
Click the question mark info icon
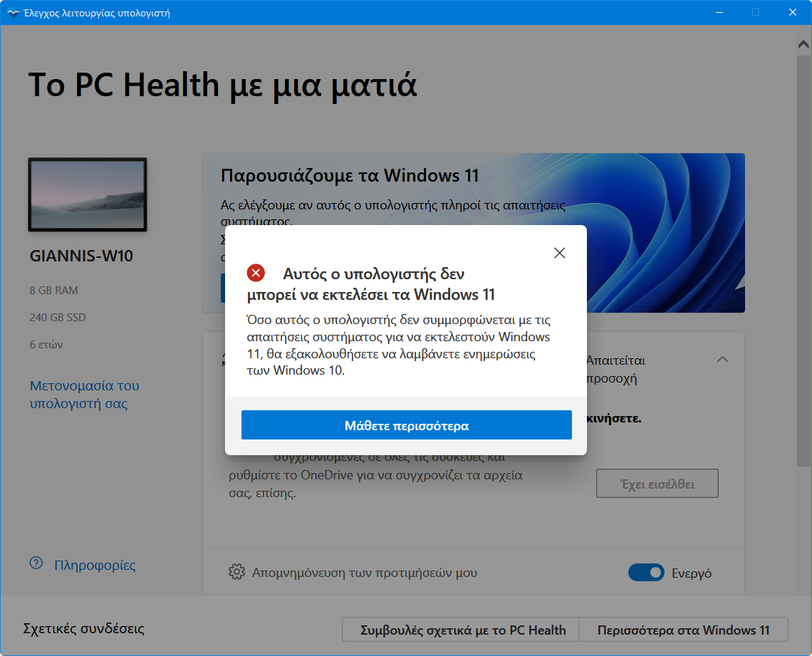36,563
